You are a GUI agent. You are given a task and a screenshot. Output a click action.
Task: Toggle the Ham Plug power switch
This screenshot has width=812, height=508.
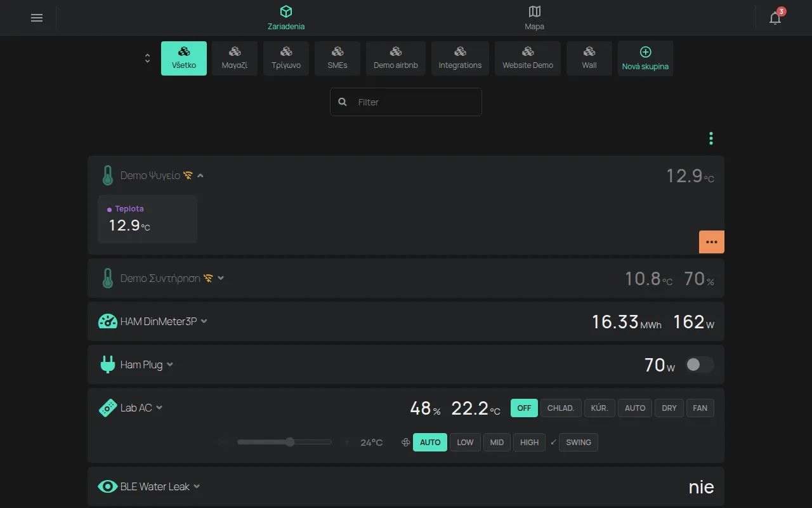coord(700,364)
